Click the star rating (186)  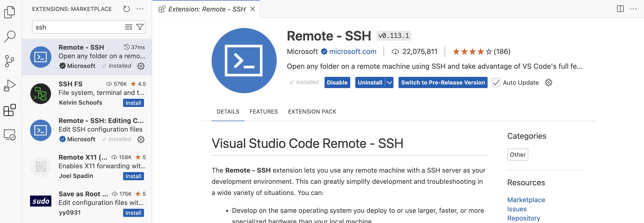pyautogui.click(x=481, y=52)
